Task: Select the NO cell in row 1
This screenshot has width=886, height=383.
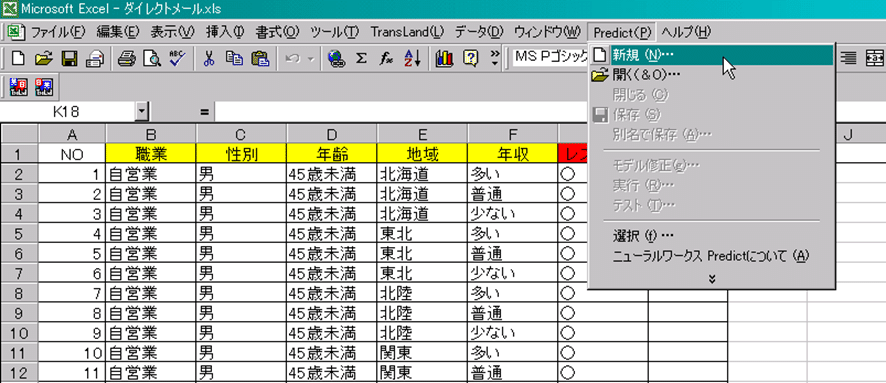Action: pos(72,154)
